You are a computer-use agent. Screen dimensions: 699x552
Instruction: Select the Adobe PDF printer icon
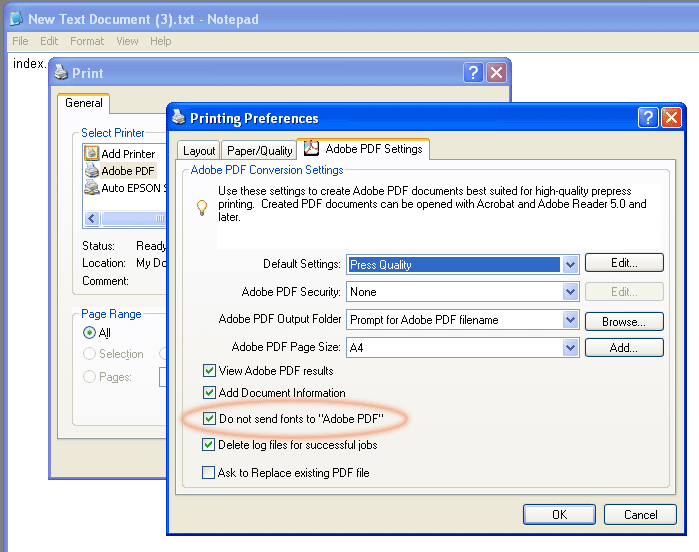pyautogui.click(x=91, y=171)
